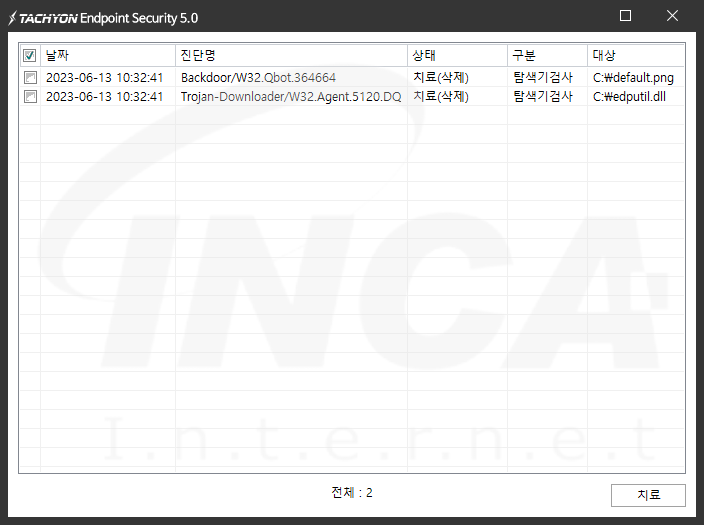Sort by the 구분 column header
Image resolution: width=704 pixels, height=525 pixels.
547,56
